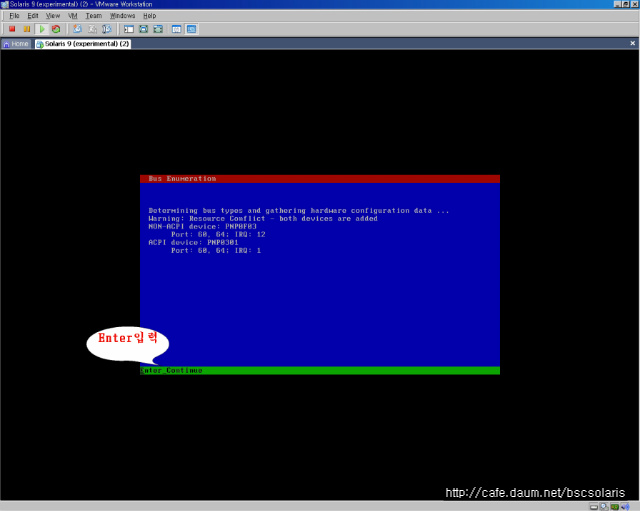
Task: Click the Quick Switch mode icon
Action: coord(158,29)
